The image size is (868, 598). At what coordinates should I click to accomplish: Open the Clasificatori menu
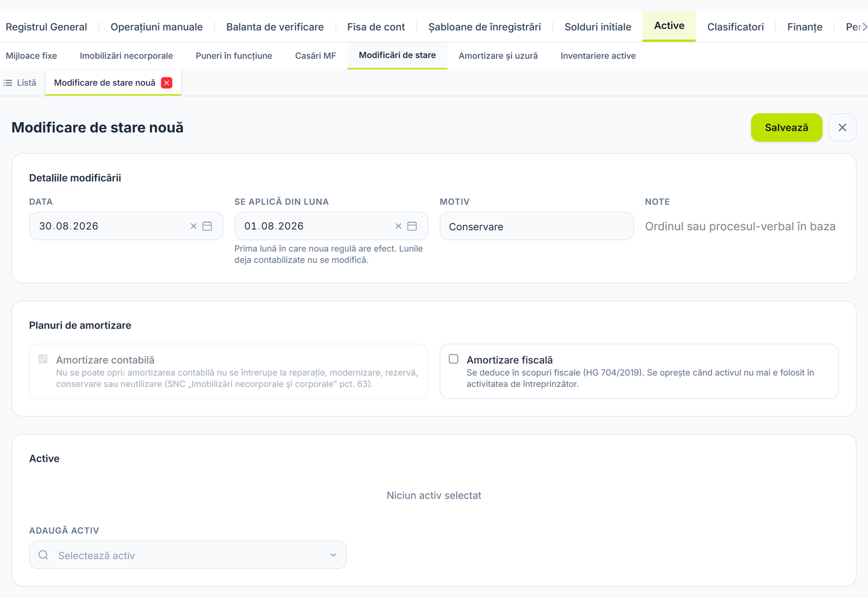pyautogui.click(x=735, y=27)
